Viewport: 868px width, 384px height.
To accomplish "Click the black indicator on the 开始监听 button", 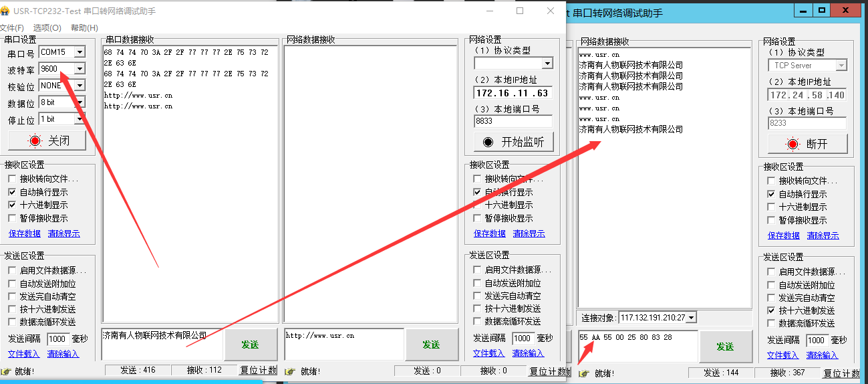I will click(488, 142).
